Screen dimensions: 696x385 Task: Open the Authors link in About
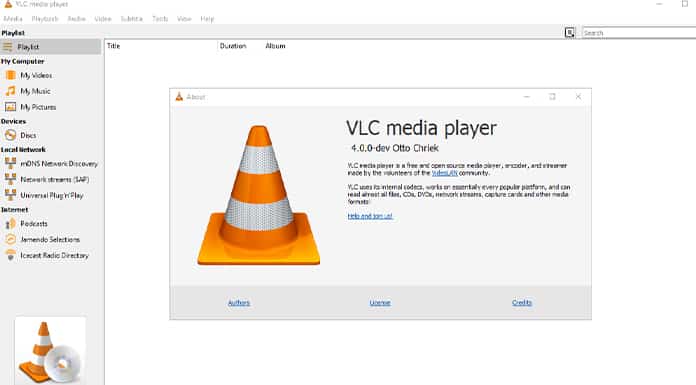tap(239, 302)
